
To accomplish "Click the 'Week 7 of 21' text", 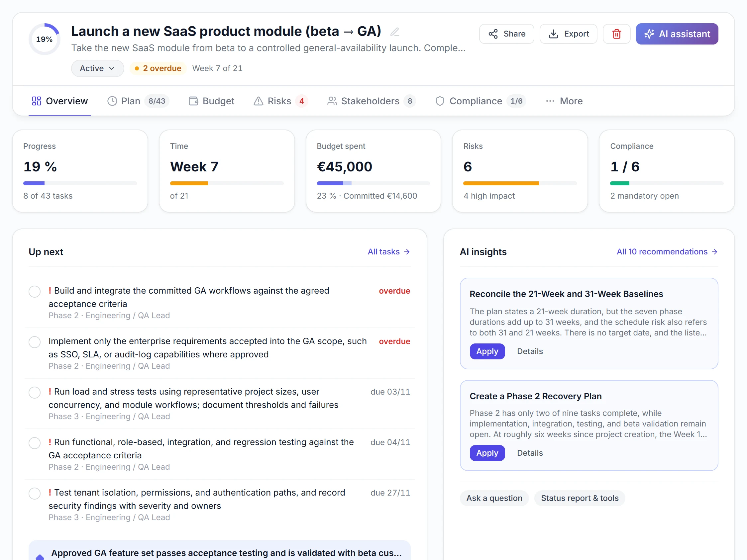I will point(217,68).
